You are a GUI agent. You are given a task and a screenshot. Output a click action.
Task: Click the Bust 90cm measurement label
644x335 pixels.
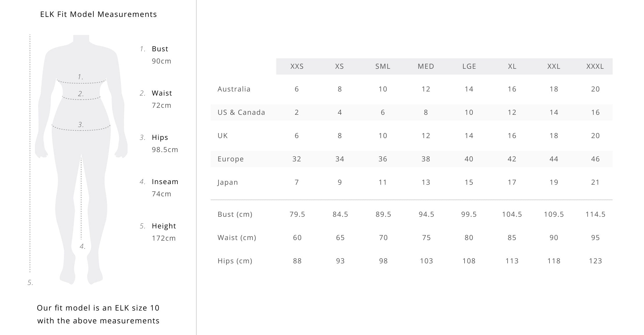161,55
